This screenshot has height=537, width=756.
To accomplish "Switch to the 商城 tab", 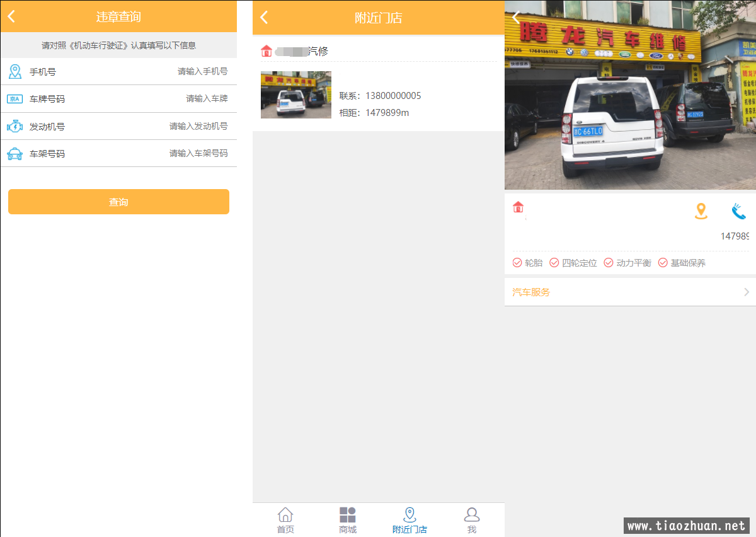I will coord(348,520).
